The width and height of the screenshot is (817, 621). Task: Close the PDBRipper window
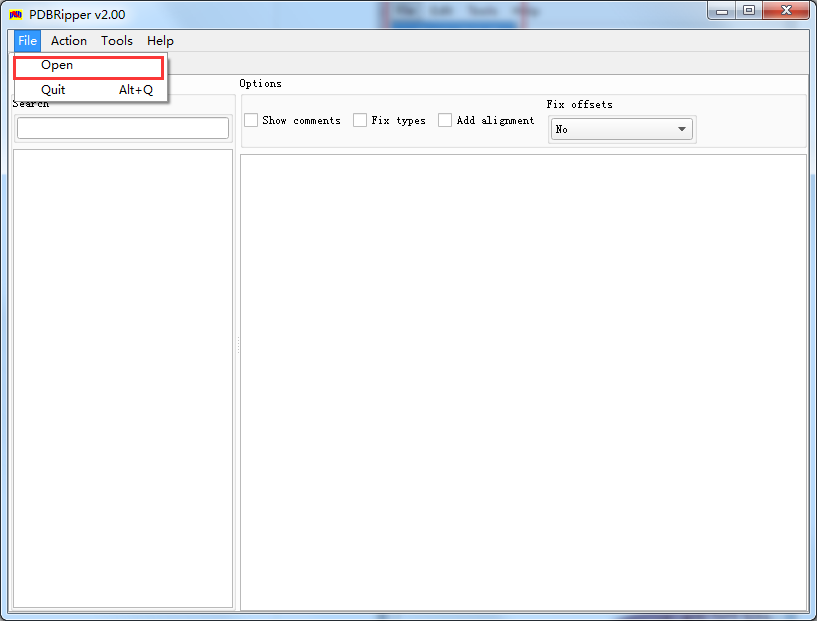tap(786, 10)
